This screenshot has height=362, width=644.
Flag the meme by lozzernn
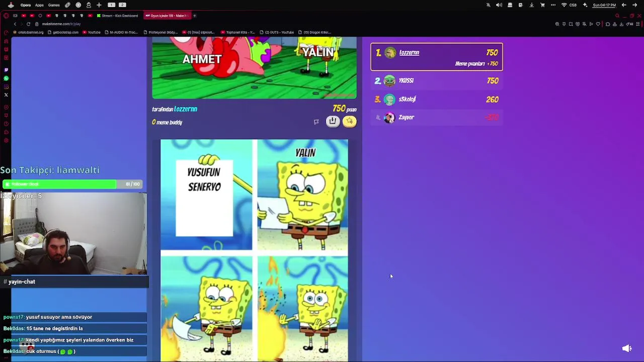pyautogui.click(x=316, y=122)
